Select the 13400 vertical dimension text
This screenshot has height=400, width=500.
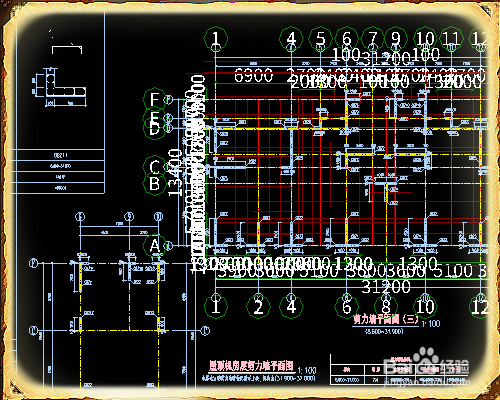click(x=175, y=172)
